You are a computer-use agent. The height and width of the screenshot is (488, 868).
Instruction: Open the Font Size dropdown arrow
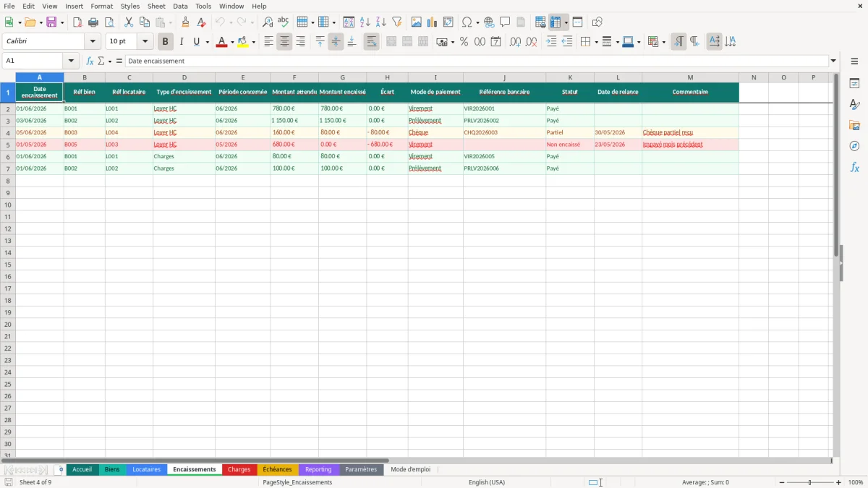[x=145, y=42]
